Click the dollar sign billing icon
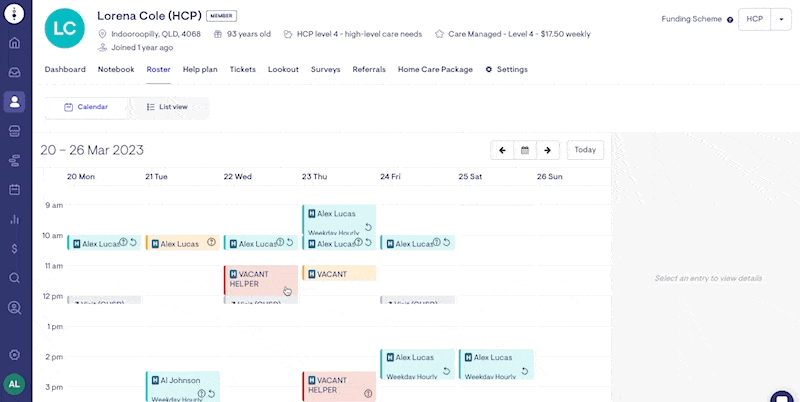Viewport: 800px width, 402px height. [x=14, y=248]
